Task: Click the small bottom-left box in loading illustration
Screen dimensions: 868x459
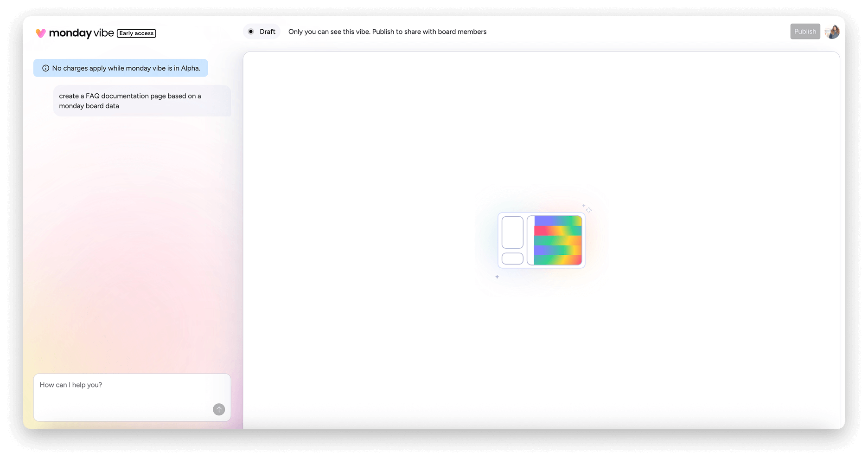Action: pyautogui.click(x=512, y=259)
